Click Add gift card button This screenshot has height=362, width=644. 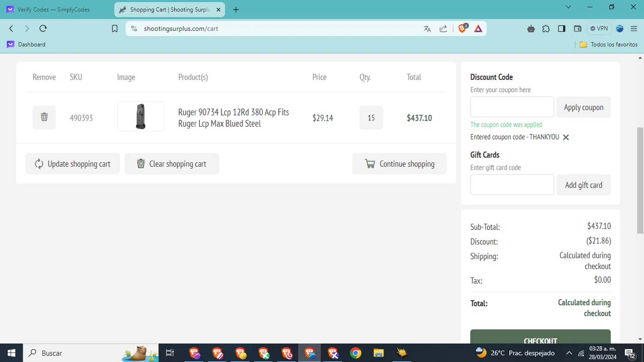[583, 185]
